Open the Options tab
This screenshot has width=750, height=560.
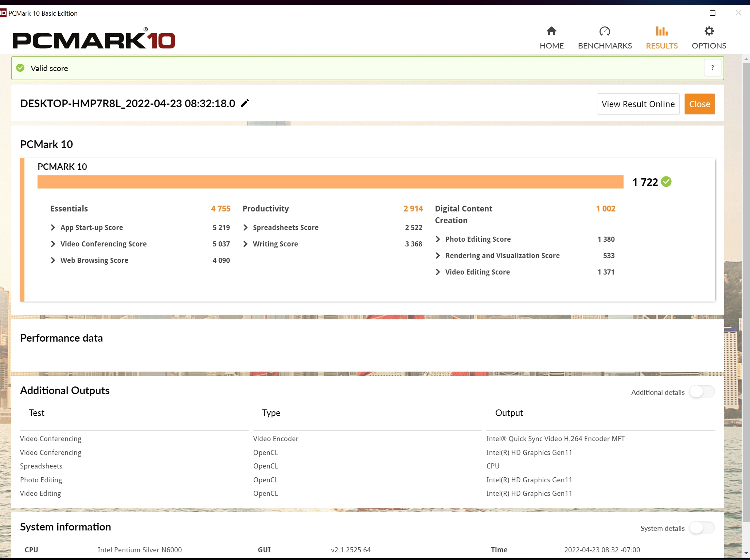[x=709, y=38]
